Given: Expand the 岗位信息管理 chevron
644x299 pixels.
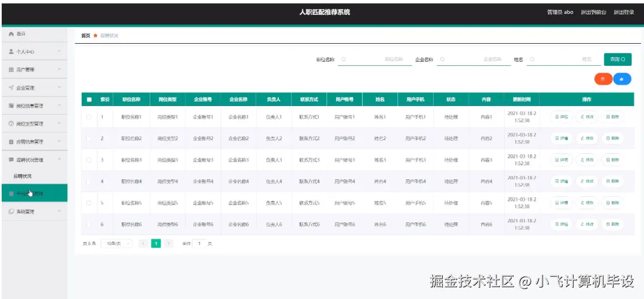Looking at the screenshot, I should point(59,106).
